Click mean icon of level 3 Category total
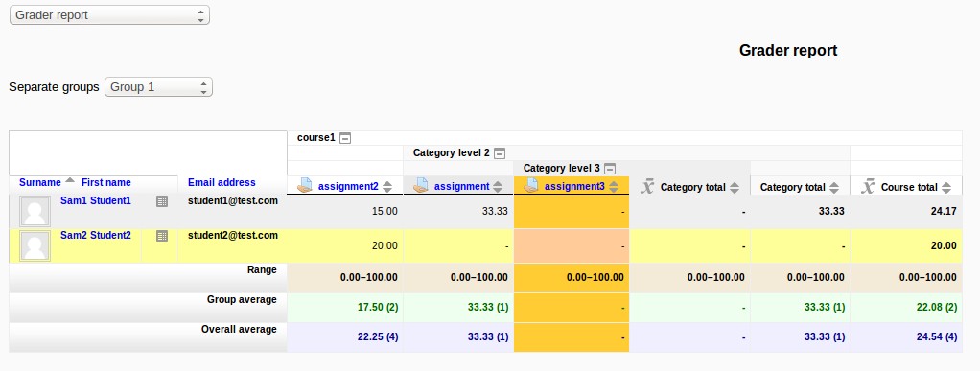 point(647,186)
